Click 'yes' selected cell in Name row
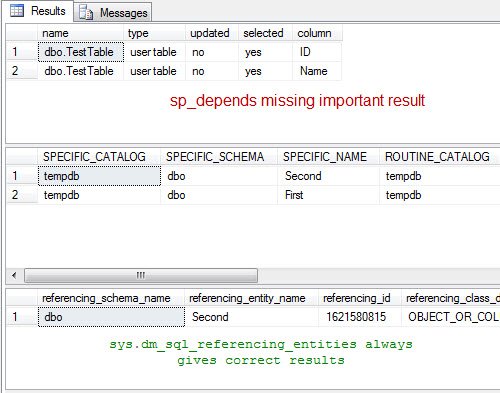This screenshot has width=500, height=393. (x=266, y=71)
